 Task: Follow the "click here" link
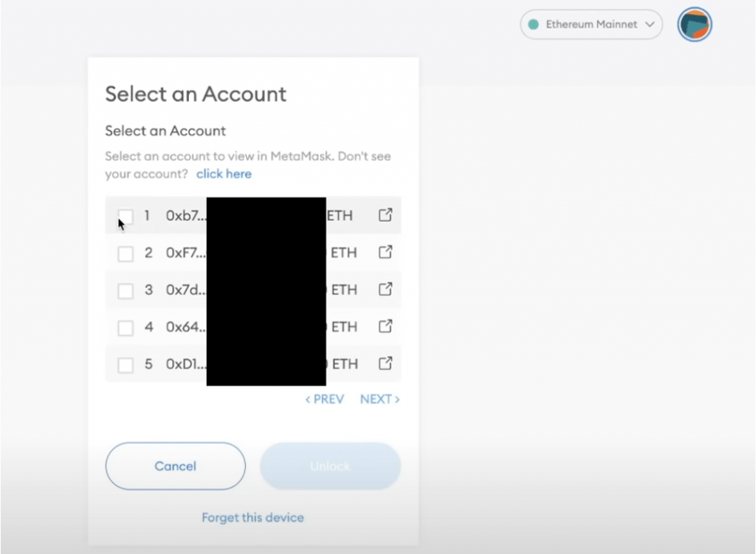tap(224, 174)
